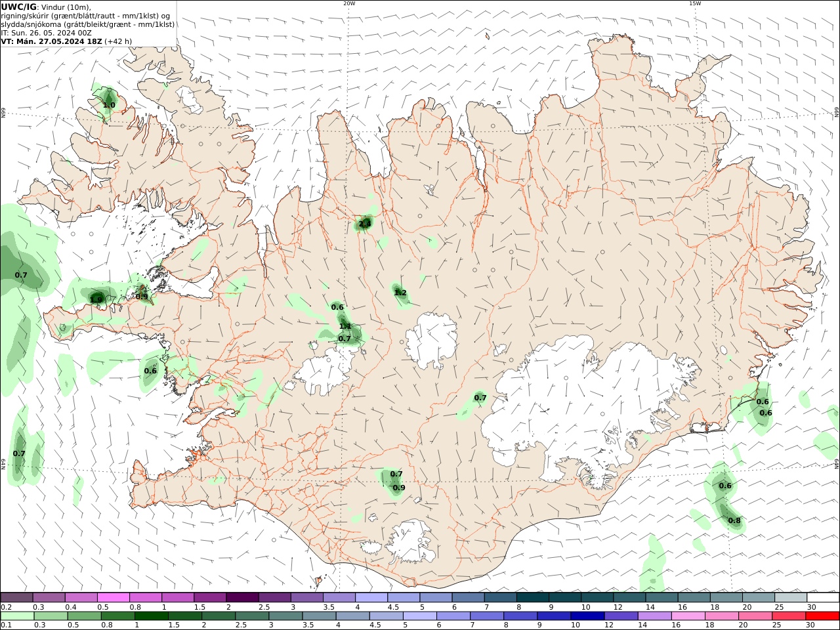Screen dimensions: 840x630
Task: Click the 1.2 precipitation value on map
Action: coord(400,293)
